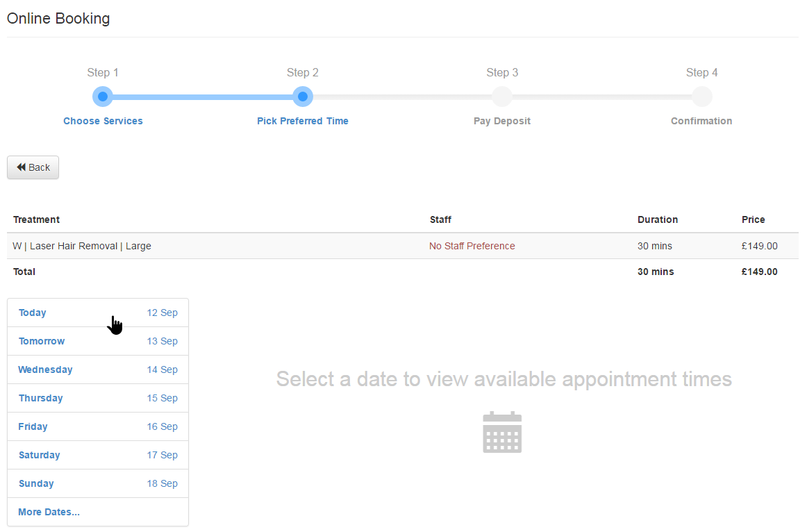Click the gray calendar icon
The height and width of the screenshot is (532, 807).
pyautogui.click(x=502, y=432)
